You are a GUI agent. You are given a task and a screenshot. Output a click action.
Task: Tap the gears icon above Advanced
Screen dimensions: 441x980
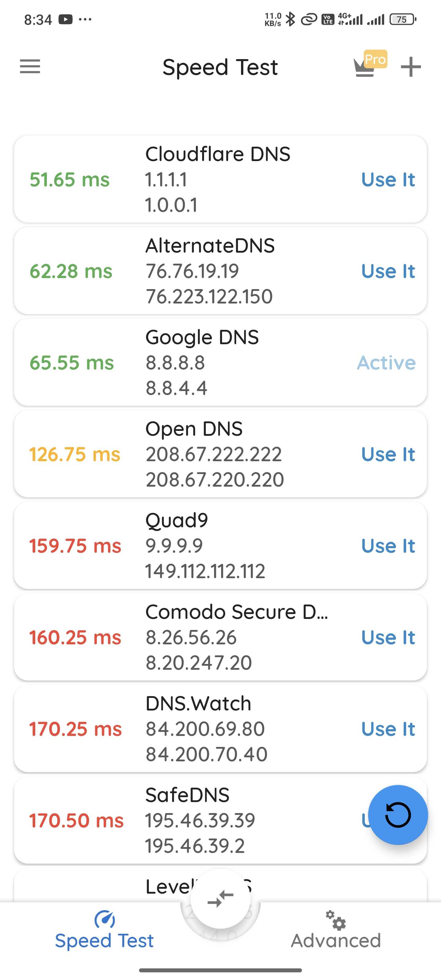[336, 920]
